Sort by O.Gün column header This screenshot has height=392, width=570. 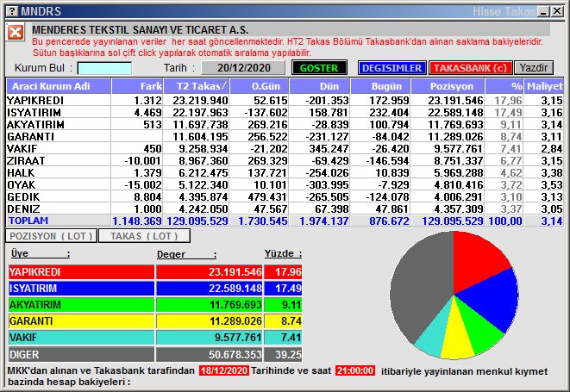[x=260, y=86]
